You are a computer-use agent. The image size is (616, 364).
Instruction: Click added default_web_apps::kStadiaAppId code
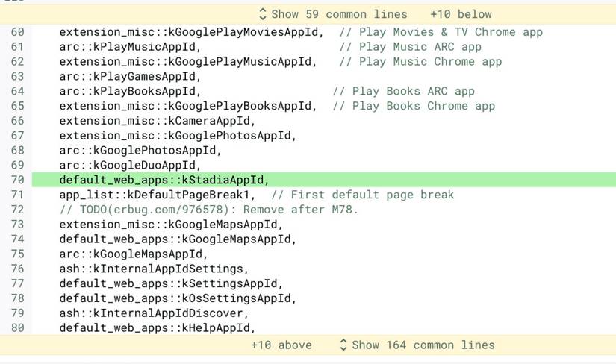point(164,180)
